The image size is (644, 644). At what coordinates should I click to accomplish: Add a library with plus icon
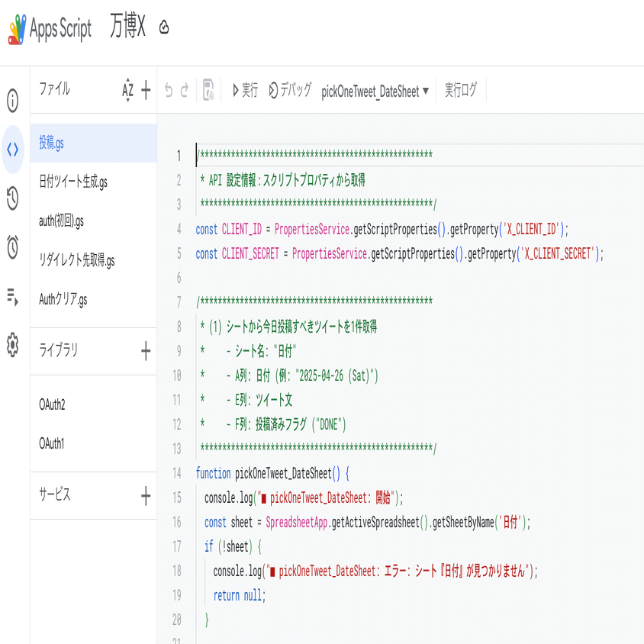point(146,351)
